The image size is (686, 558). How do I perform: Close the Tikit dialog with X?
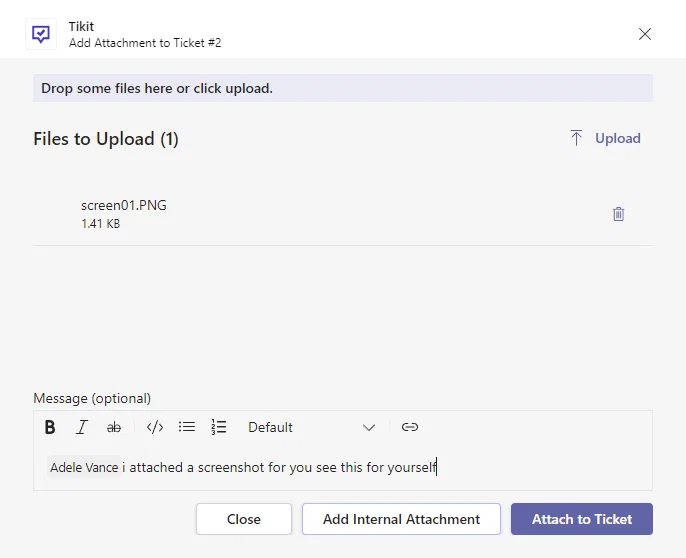pyautogui.click(x=644, y=34)
